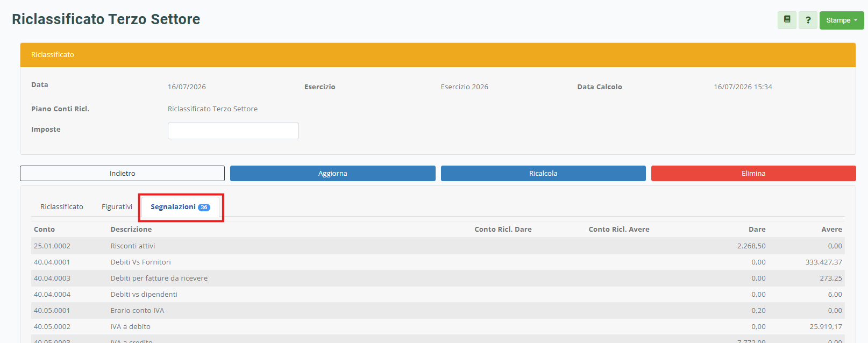
Task: Click the Avere column header
Action: coord(831,229)
